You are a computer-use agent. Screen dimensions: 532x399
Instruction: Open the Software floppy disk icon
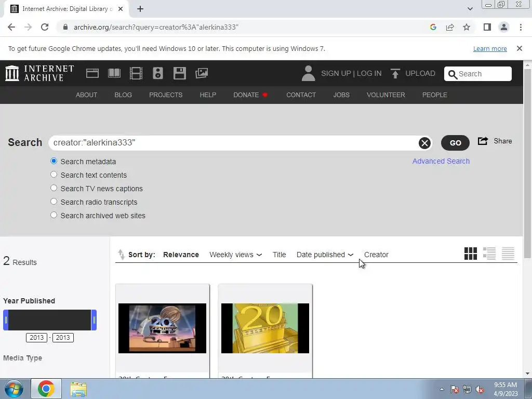[179, 73]
